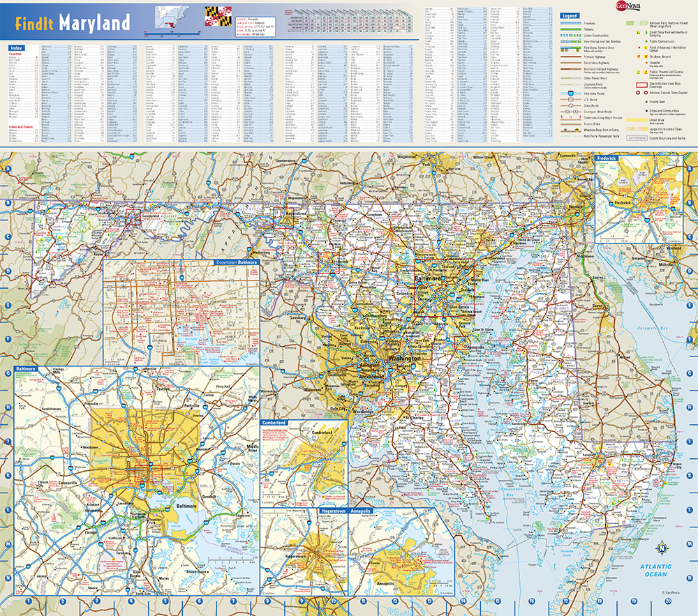Viewport: 698px width, 616px height.
Task: Click the blue Freeway line sample
Action: click(x=571, y=23)
